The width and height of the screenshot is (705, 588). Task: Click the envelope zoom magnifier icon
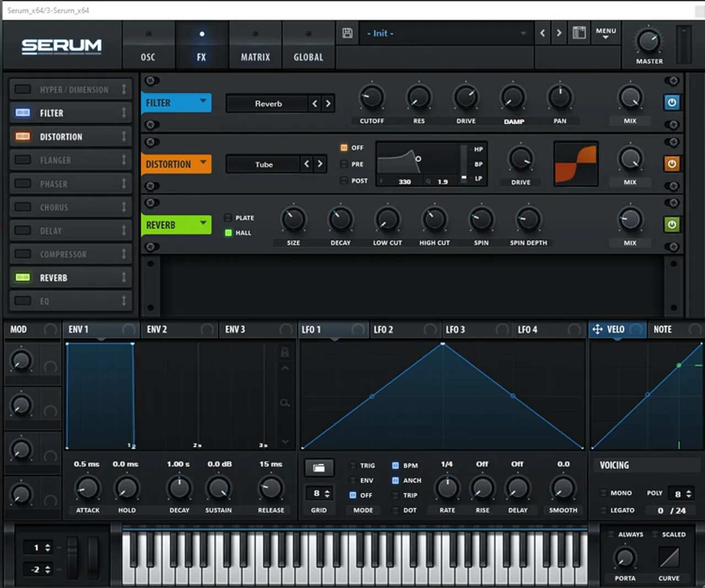click(285, 404)
